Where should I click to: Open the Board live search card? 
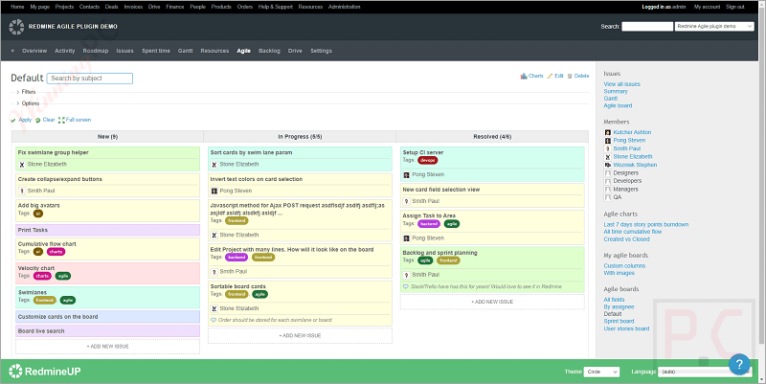coord(107,331)
